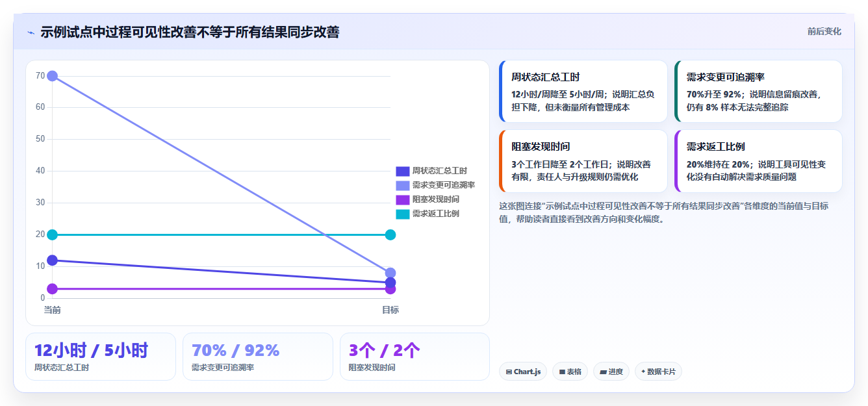Click the paragraph starting 这张图连接

point(664,212)
